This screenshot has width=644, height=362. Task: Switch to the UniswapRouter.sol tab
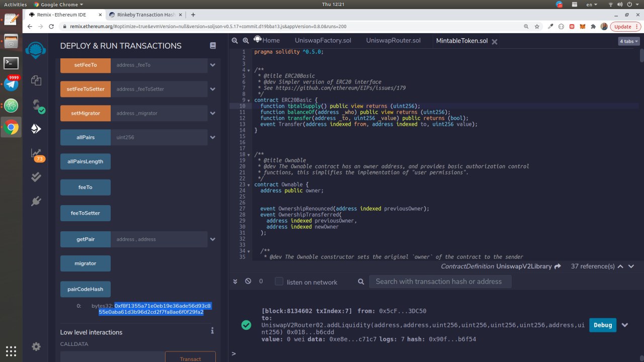click(x=393, y=41)
